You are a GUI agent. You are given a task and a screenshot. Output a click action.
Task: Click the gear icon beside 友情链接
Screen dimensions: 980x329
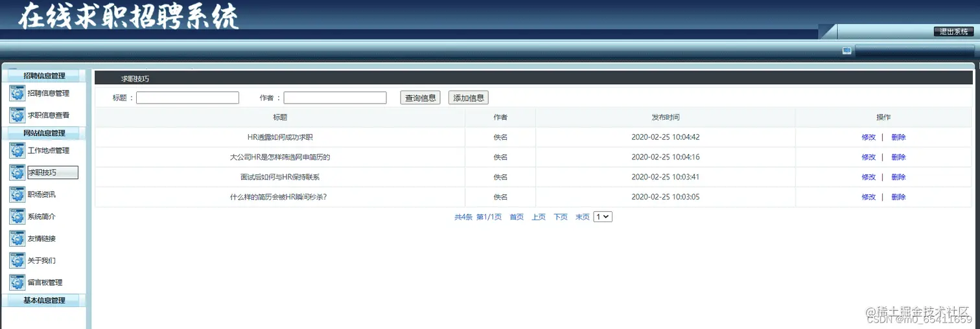(17, 239)
